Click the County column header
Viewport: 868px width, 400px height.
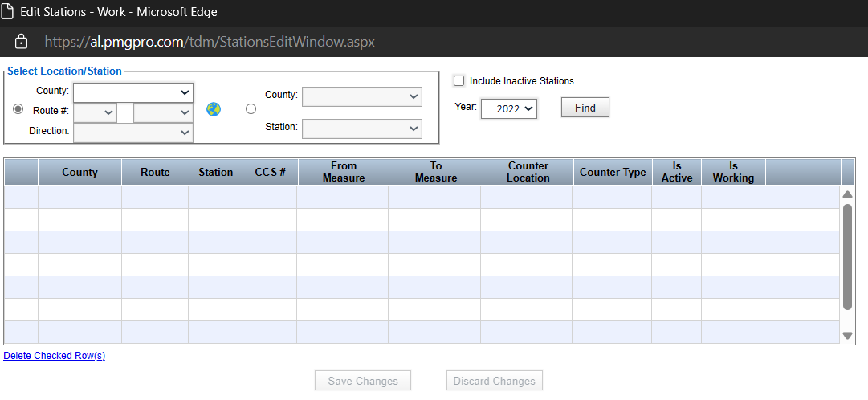point(79,172)
